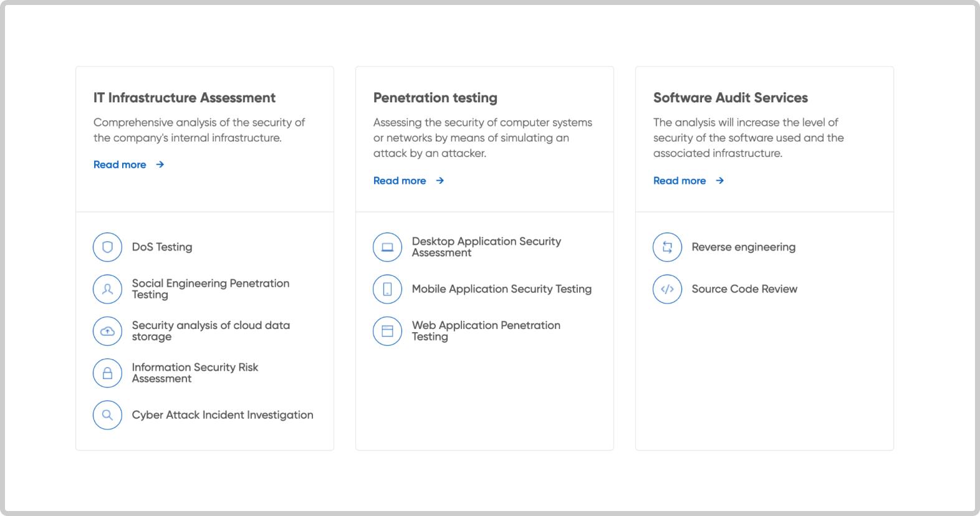Click the shield icon beside DoS Testing
Screen dimensions: 980x516
click(107, 247)
